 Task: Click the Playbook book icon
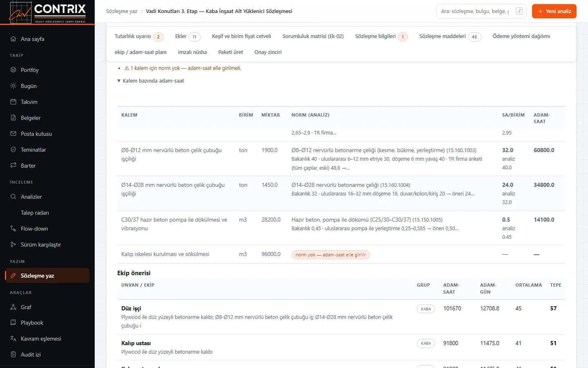point(13,323)
